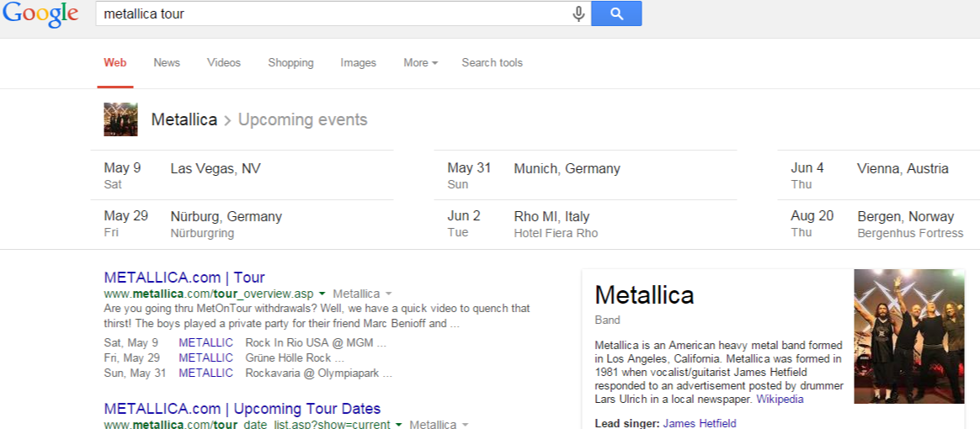980x429 pixels.
Task: Switch to the News tab
Action: click(167, 62)
